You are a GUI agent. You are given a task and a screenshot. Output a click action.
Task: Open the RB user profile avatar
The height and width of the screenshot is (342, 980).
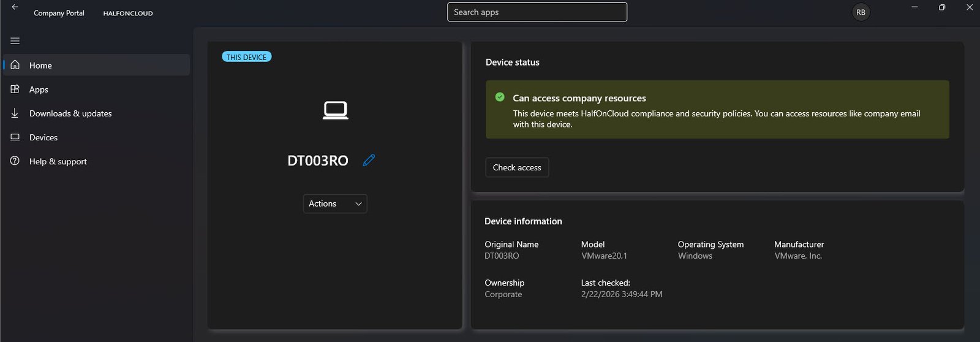pyautogui.click(x=861, y=12)
